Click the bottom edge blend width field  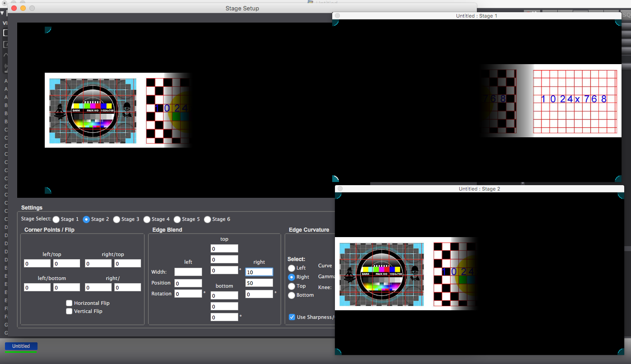224,295
